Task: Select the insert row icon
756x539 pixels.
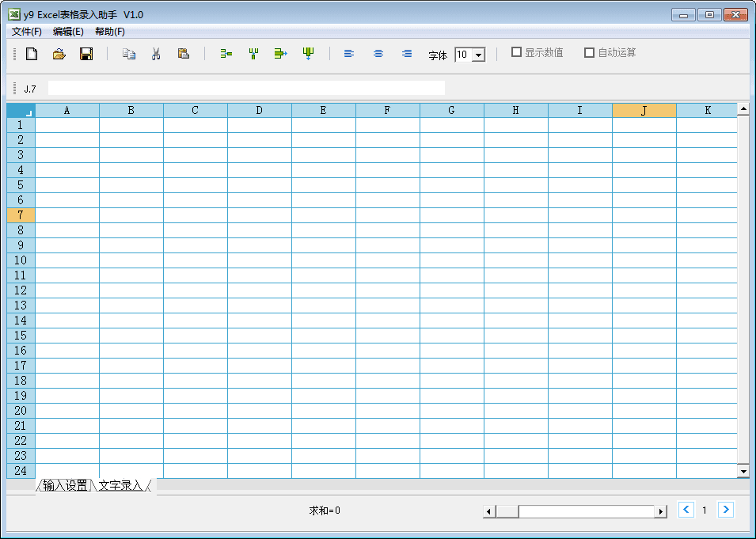Action: pyautogui.click(x=225, y=53)
